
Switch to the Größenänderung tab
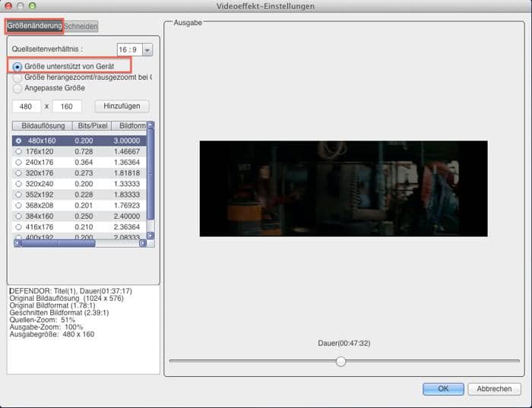click(x=35, y=26)
